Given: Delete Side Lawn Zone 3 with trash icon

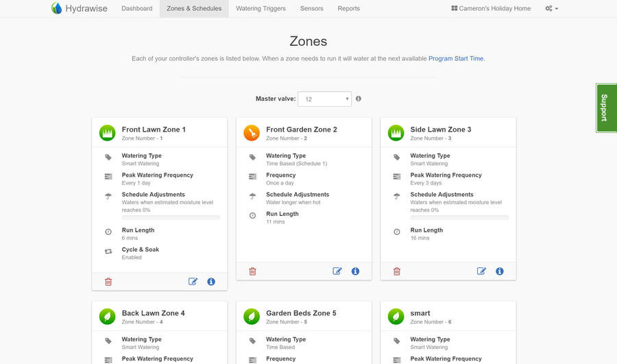Looking at the screenshot, I should coord(397,271).
